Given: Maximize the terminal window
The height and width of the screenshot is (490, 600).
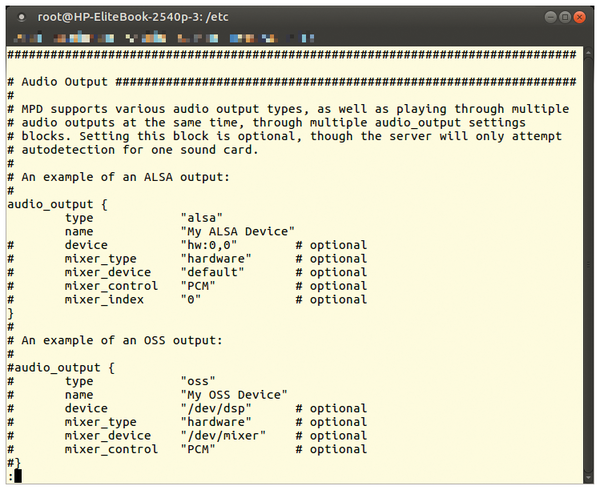Looking at the screenshot, I should pyautogui.click(x=565, y=17).
